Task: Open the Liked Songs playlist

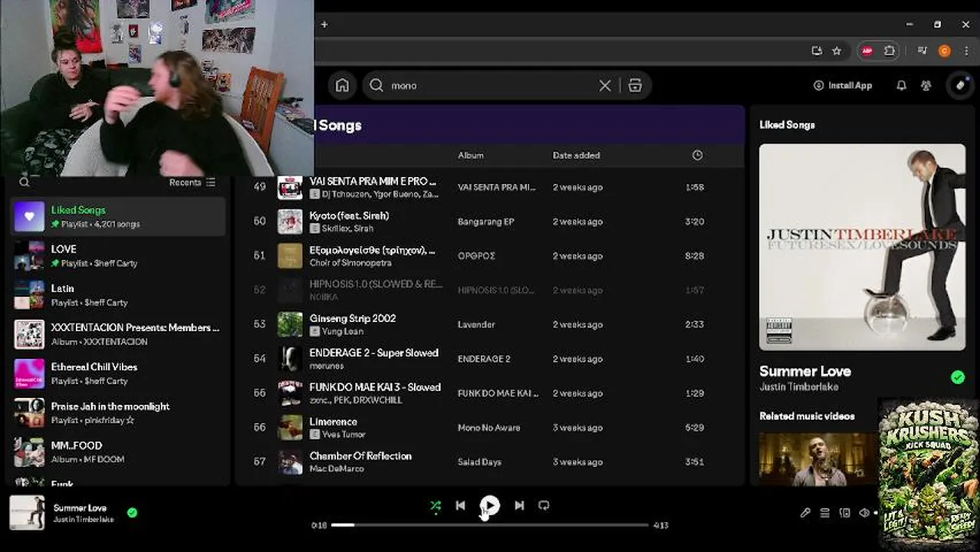Action: (118, 217)
